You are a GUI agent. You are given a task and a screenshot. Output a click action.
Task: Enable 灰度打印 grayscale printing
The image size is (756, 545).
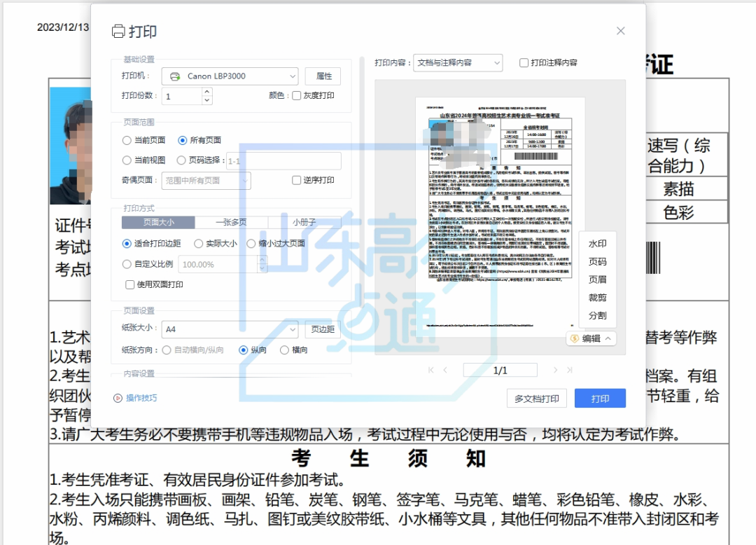tap(297, 95)
